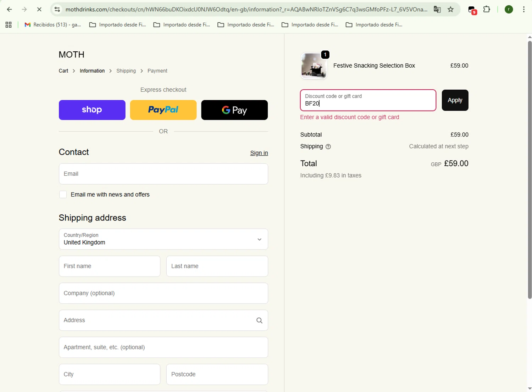The height and width of the screenshot is (392, 532).
Task: Pay with PayPal button
Action: 163,110
